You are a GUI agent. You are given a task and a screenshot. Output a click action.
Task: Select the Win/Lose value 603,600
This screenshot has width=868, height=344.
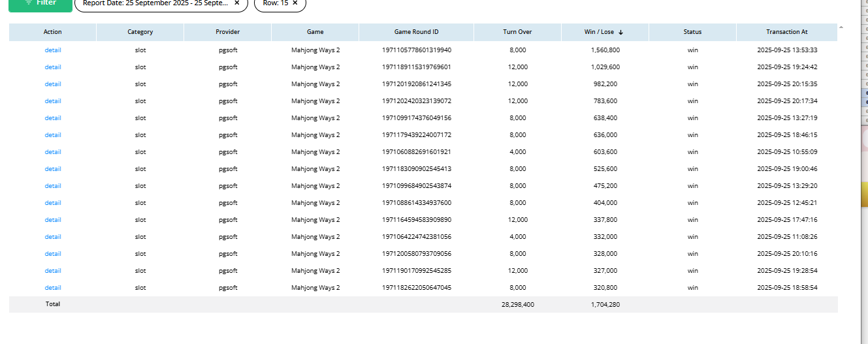[x=605, y=151]
